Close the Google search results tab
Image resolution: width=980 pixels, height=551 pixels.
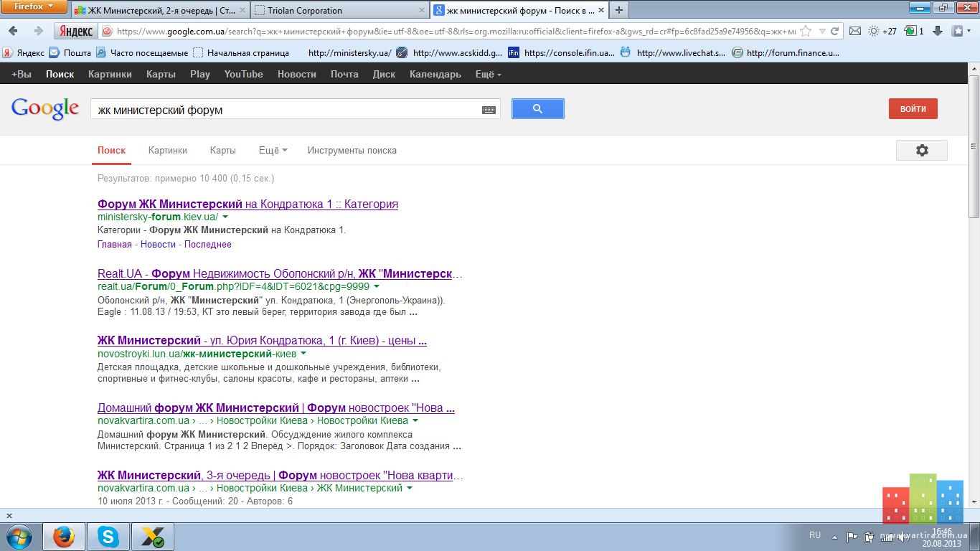click(600, 10)
